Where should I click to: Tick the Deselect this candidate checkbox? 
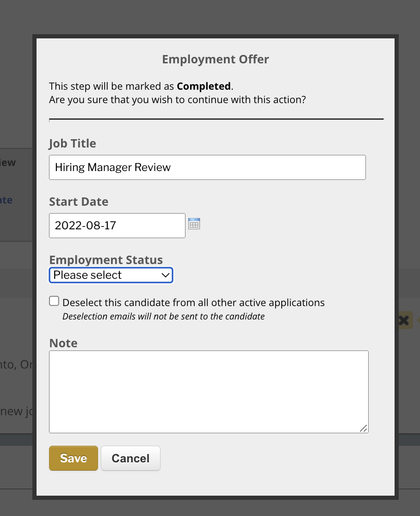click(54, 301)
